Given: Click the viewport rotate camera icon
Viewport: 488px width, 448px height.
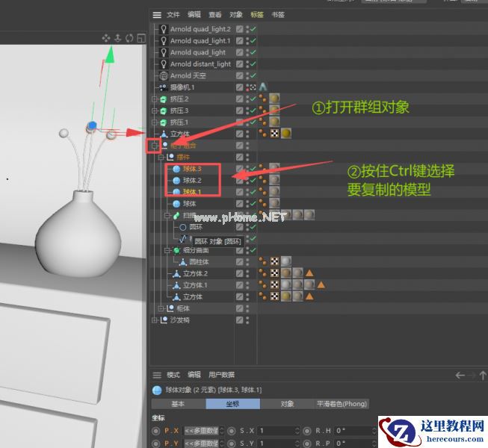Looking at the screenshot, I should tap(129, 38).
